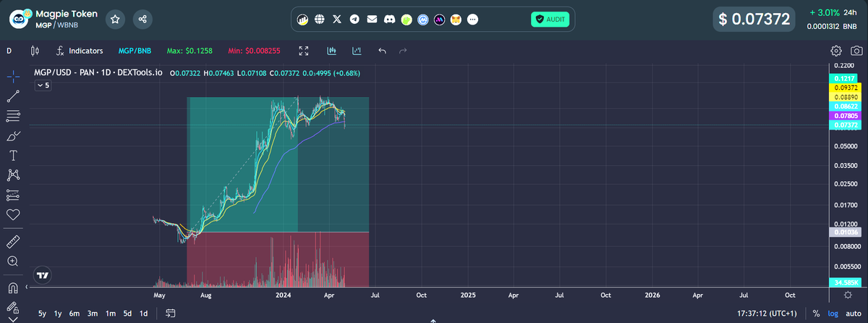
Task: Change the D timeframe interval
Action: coord(9,51)
